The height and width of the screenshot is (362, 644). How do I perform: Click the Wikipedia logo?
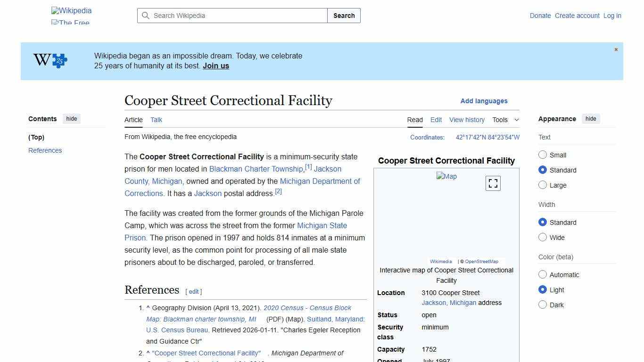71,10
